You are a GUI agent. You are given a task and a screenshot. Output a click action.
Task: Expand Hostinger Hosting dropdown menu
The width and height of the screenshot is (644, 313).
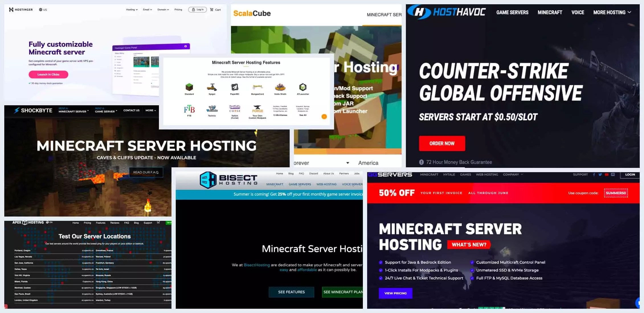[x=132, y=10]
